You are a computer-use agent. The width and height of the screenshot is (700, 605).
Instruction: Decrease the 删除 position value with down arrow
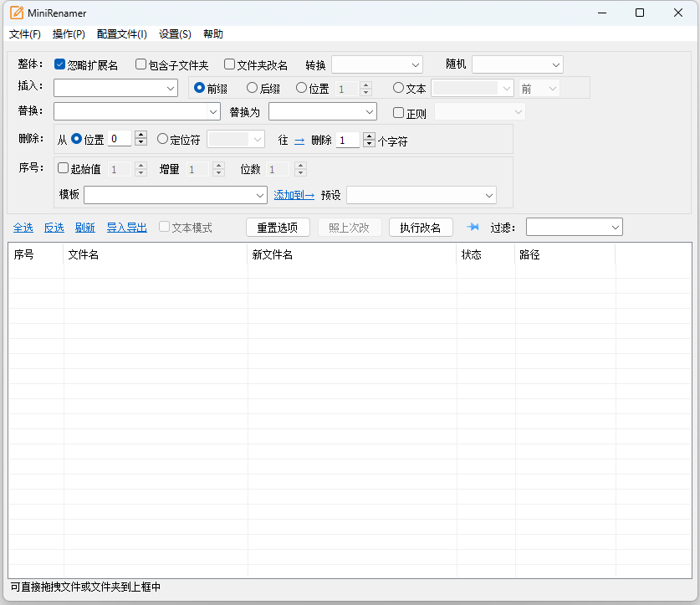141,142
